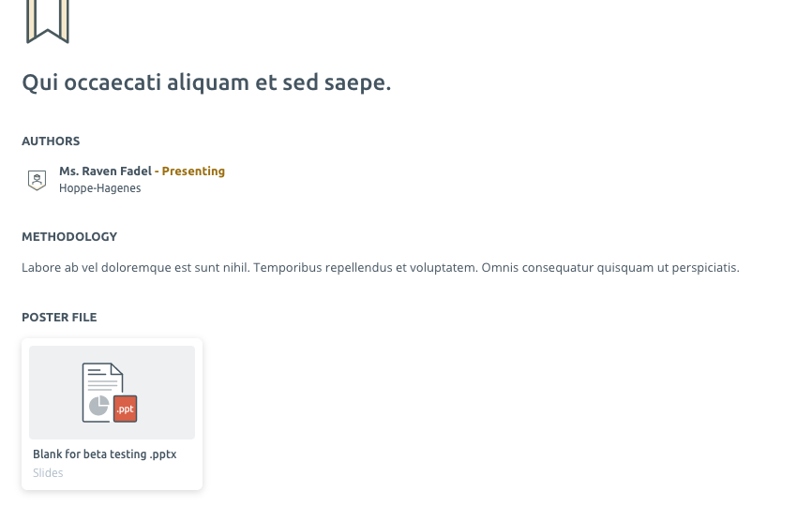Click the AUTHORS section heading

coord(51,141)
